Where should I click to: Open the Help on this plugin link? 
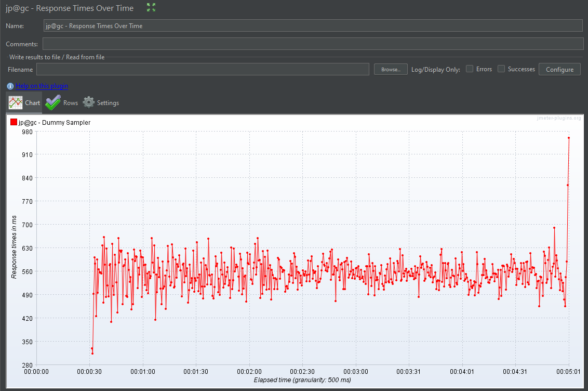42,86
